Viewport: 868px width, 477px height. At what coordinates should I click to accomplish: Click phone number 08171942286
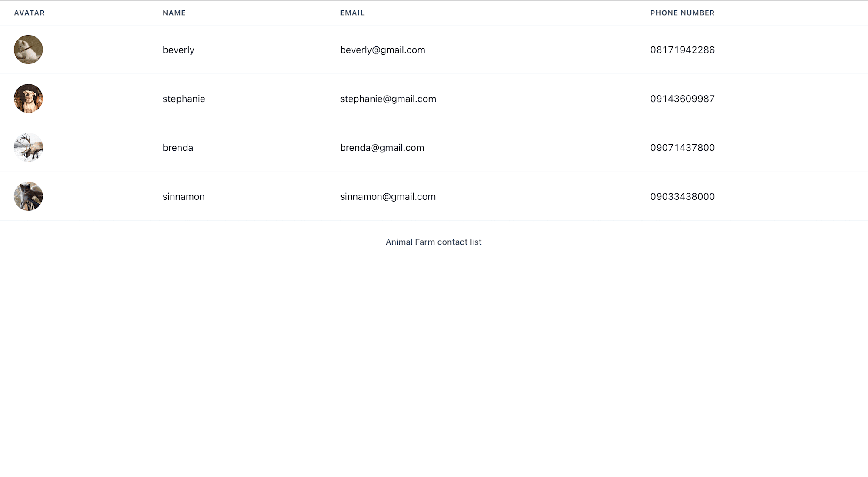click(683, 50)
